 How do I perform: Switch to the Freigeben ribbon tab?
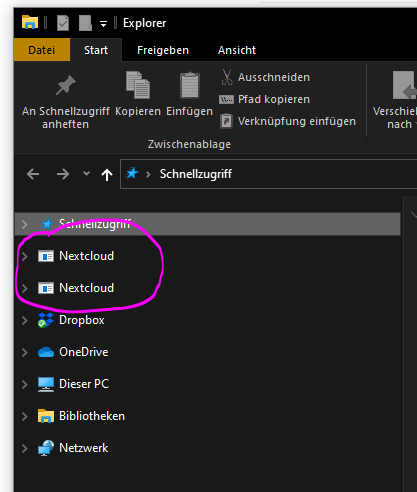pyautogui.click(x=163, y=50)
